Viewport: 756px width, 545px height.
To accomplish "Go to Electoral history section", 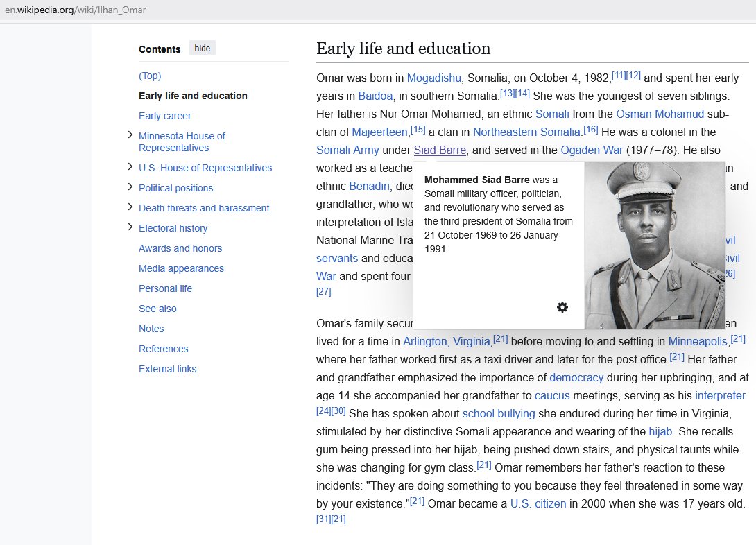I will (x=173, y=228).
